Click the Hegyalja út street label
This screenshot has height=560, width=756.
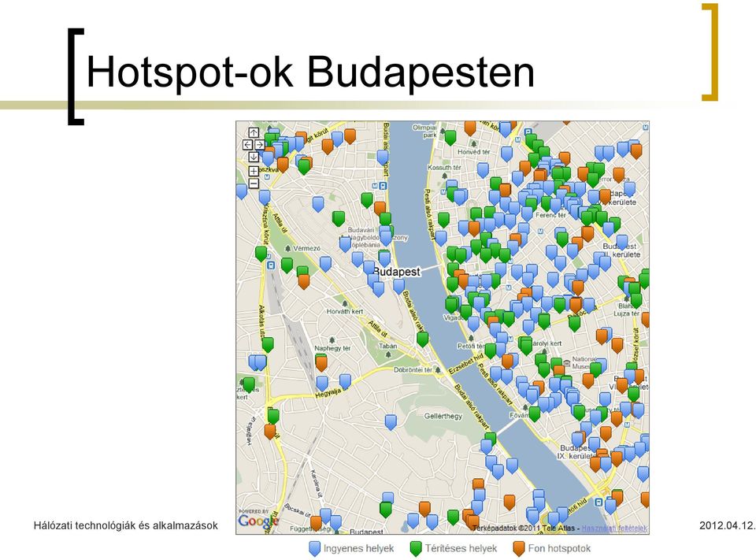332,391
